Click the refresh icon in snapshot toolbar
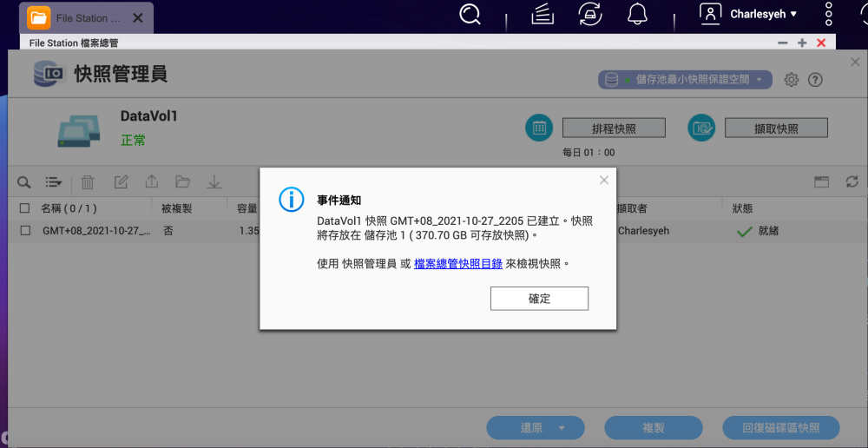 (x=852, y=182)
